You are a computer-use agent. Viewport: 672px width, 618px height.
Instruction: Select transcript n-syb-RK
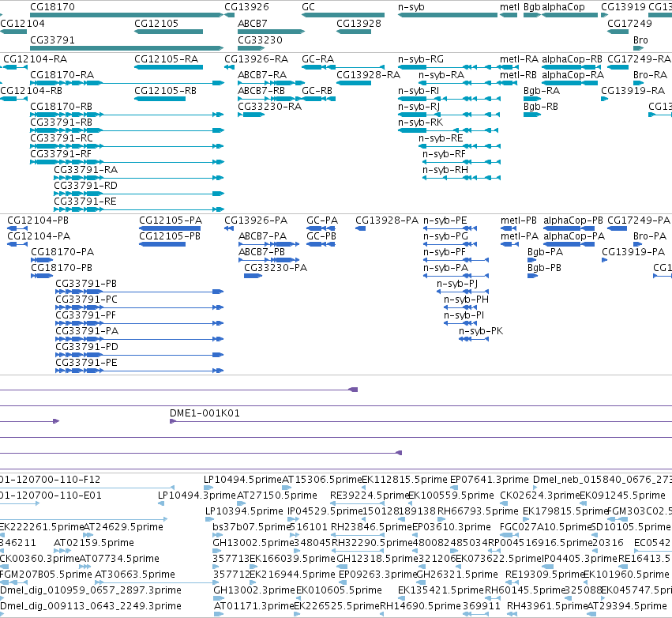pyautogui.click(x=420, y=122)
